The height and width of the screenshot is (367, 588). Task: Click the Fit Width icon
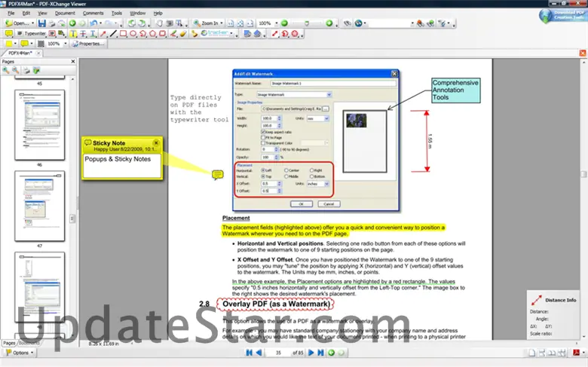(250, 23)
